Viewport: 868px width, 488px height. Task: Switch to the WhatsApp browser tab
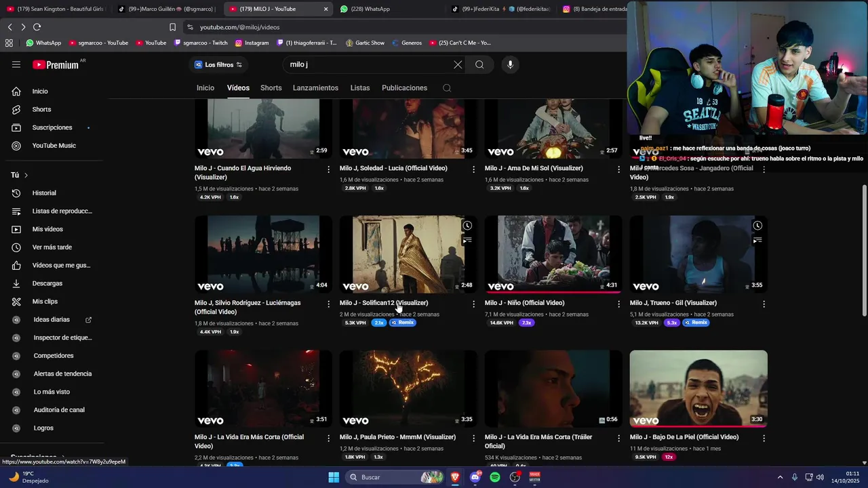coord(390,9)
